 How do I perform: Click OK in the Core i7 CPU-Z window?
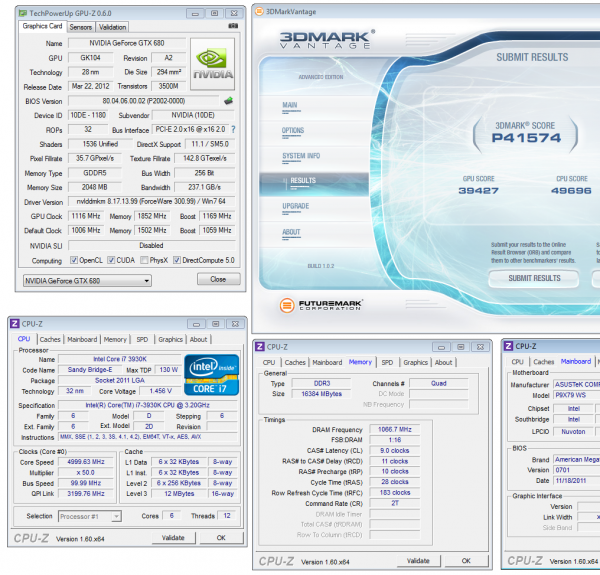point(221,538)
